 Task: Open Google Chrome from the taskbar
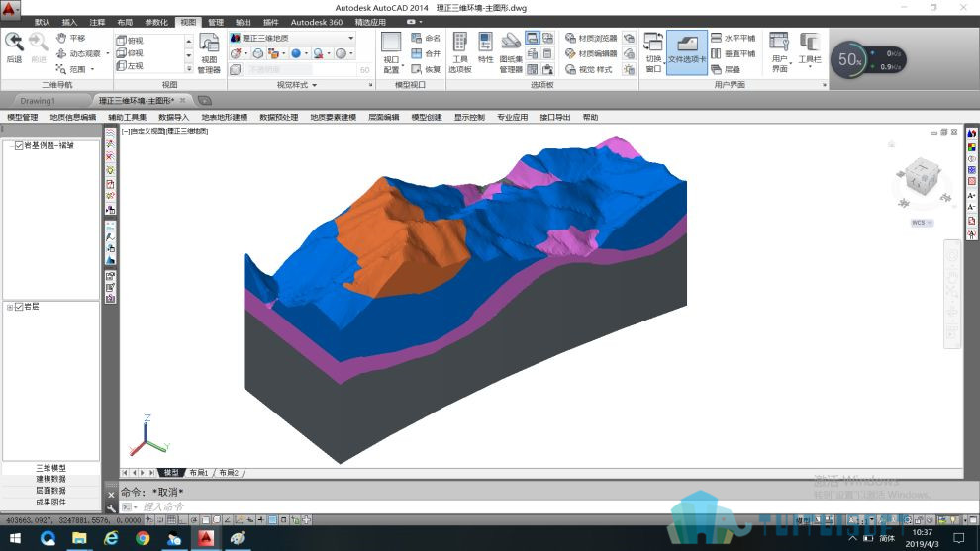[143, 538]
